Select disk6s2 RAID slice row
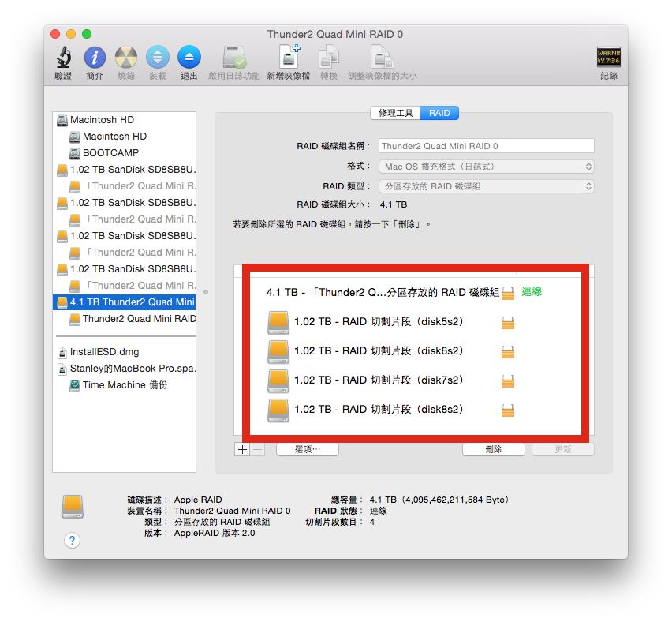 click(x=379, y=350)
